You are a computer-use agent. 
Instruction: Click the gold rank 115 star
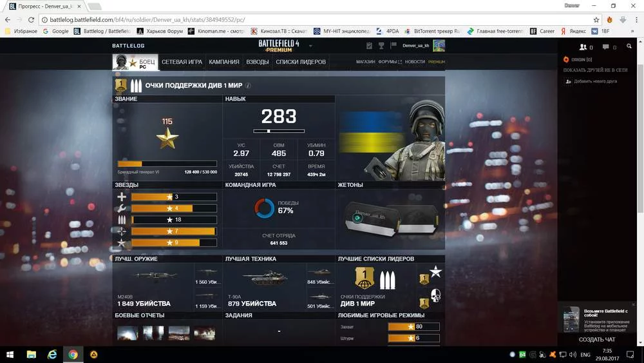pos(167,138)
